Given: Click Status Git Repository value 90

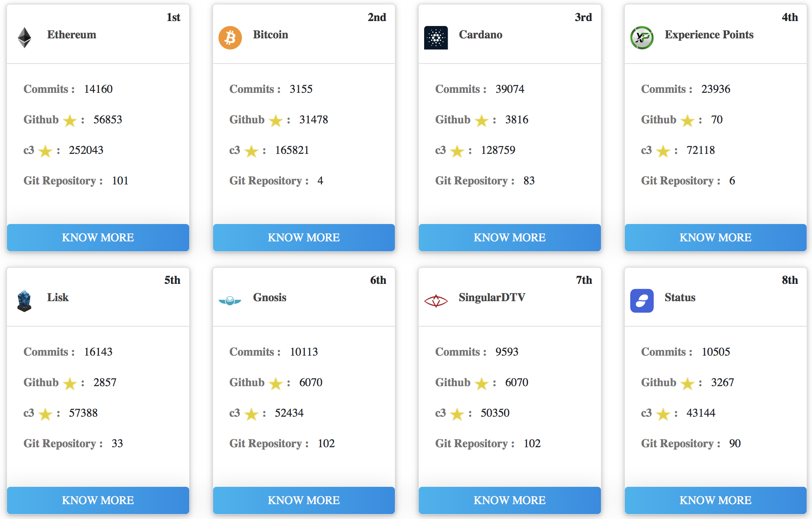Looking at the screenshot, I should pyautogui.click(x=735, y=444).
